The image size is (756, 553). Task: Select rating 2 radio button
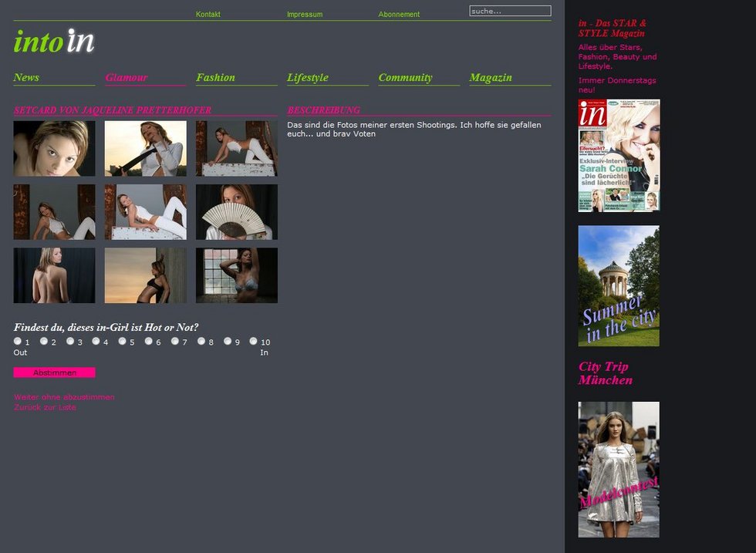click(44, 341)
